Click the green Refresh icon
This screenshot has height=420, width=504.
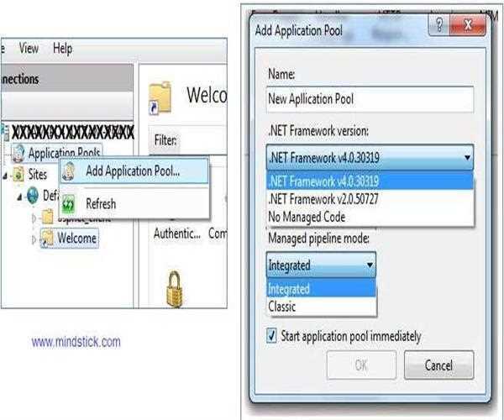[x=69, y=204]
